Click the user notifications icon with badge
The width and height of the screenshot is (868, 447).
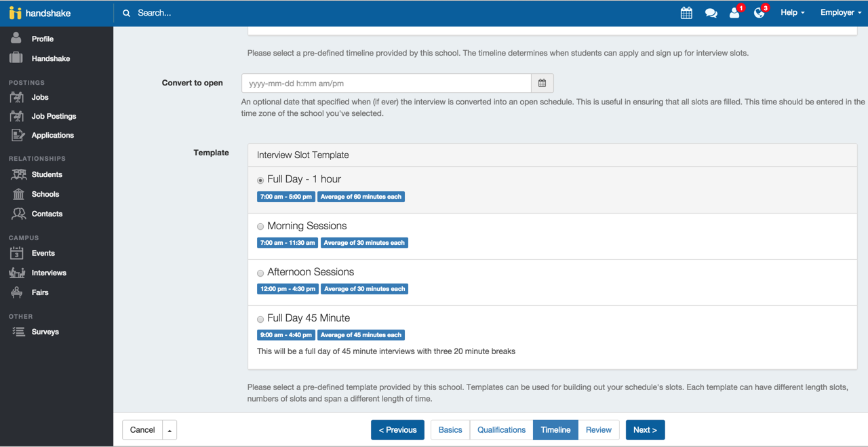pyautogui.click(x=734, y=13)
